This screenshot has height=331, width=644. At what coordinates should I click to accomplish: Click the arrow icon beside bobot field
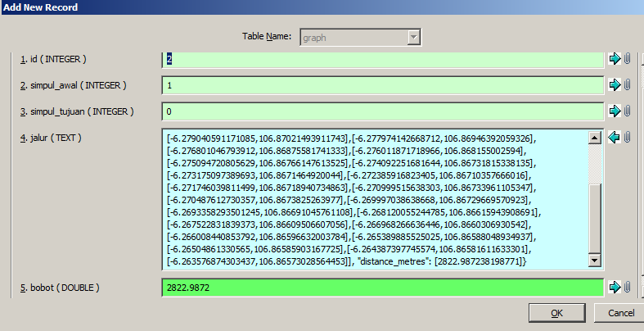[x=615, y=287]
